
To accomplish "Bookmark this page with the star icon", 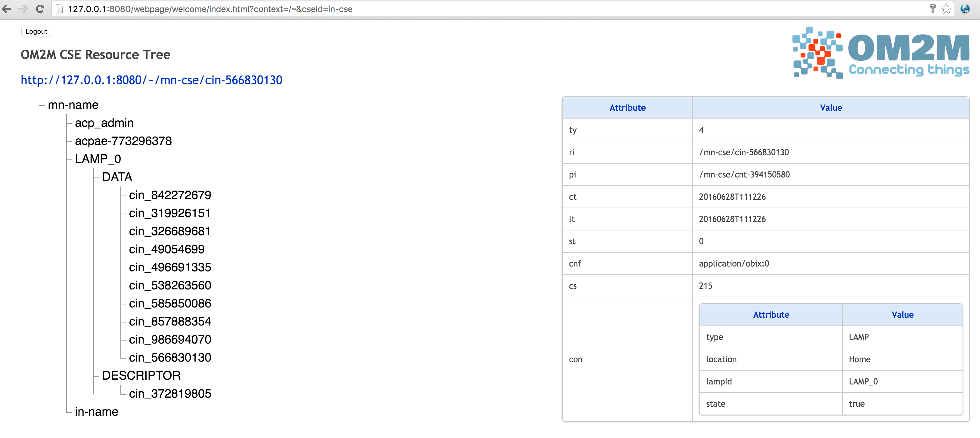I will pyautogui.click(x=946, y=9).
